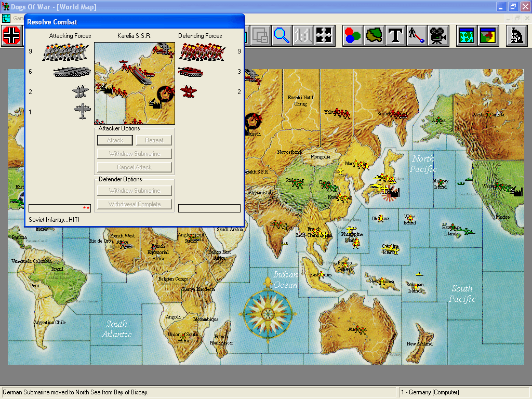Click the movie camera replay icon
The width and height of the screenshot is (532, 399).
(438, 36)
